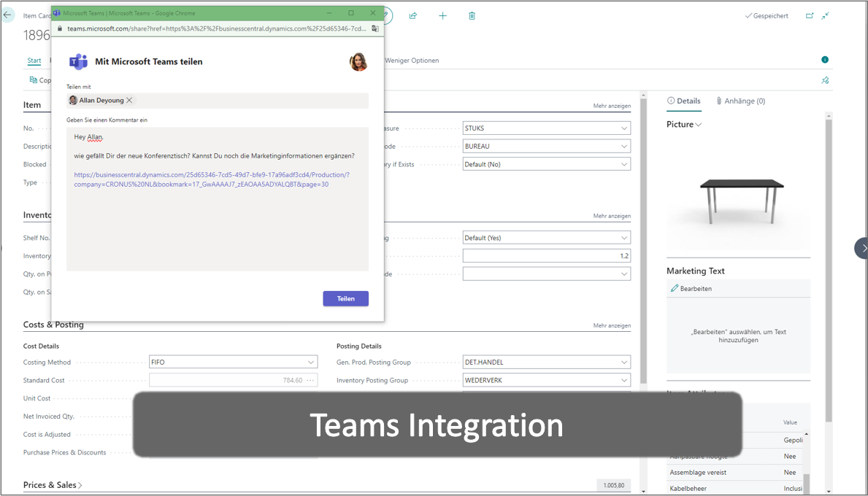Click Weniger Optionen
The image size is (868, 496).
click(412, 61)
